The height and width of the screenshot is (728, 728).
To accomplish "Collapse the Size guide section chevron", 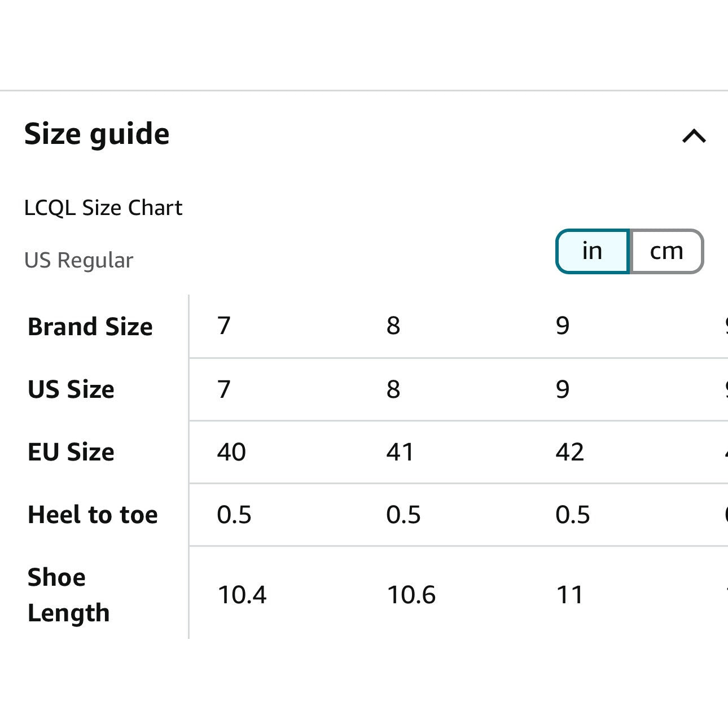I will (x=694, y=136).
